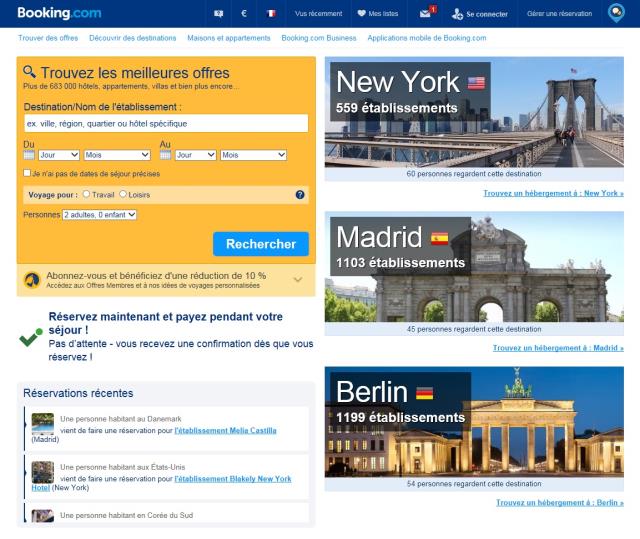Open the Blakely New York thumbnail
The image size is (640, 539).
(x=43, y=472)
